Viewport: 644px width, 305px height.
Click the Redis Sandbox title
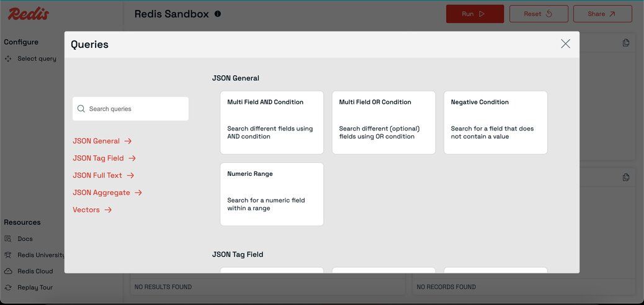point(172,14)
